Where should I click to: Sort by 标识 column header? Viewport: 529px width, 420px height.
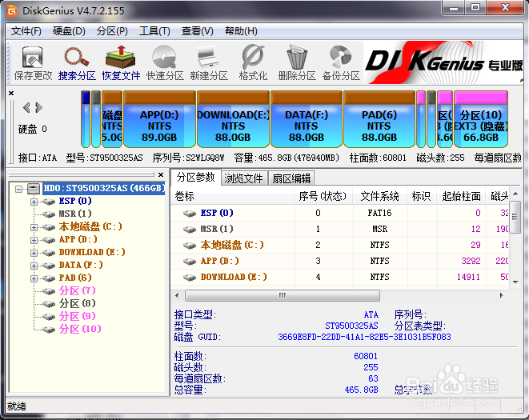tap(422, 196)
